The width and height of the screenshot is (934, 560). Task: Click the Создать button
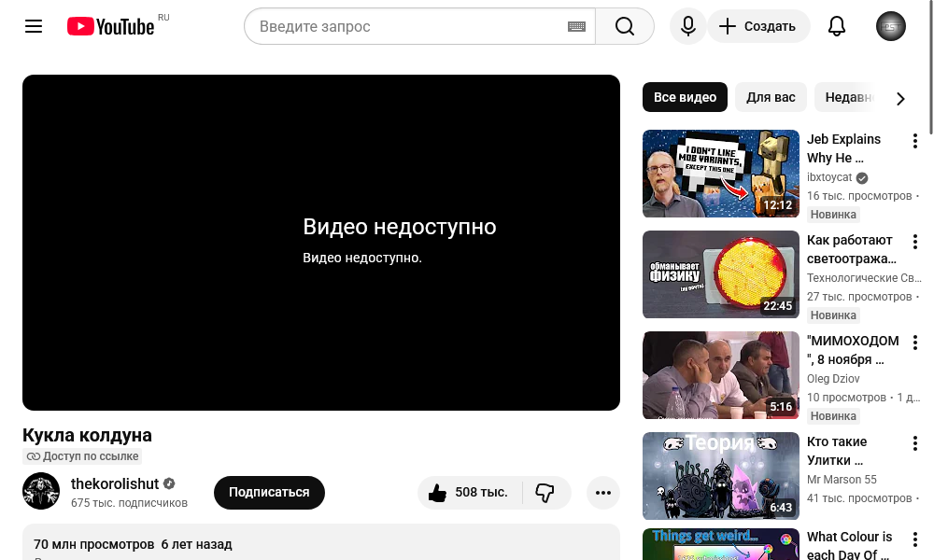[x=758, y=26]
